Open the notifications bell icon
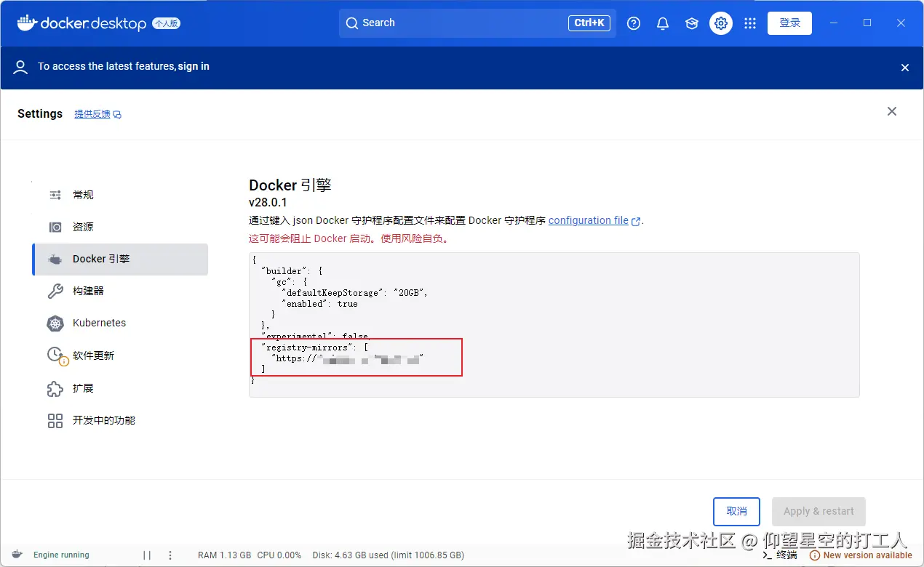This screenshot has width=924, height=567. click(663, 23)
